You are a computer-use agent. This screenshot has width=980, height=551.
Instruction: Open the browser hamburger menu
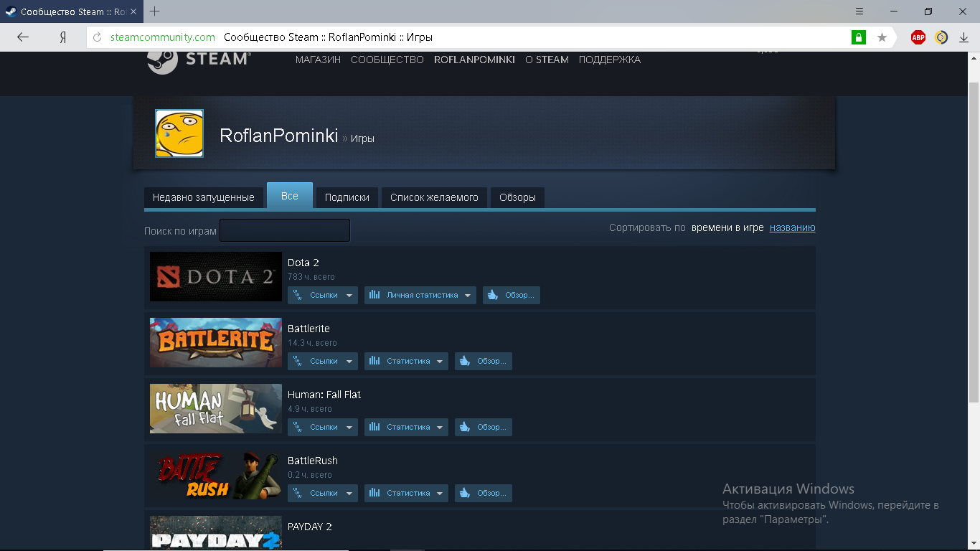point(859,11)
